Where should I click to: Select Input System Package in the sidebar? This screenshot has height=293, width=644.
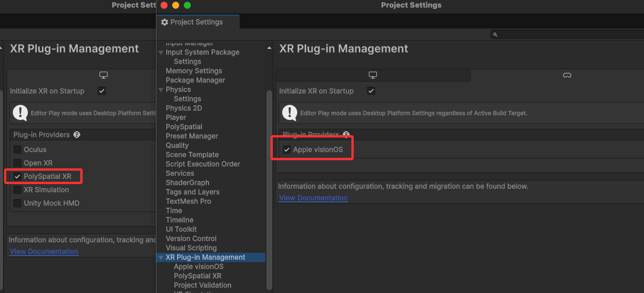coord(202,52)
